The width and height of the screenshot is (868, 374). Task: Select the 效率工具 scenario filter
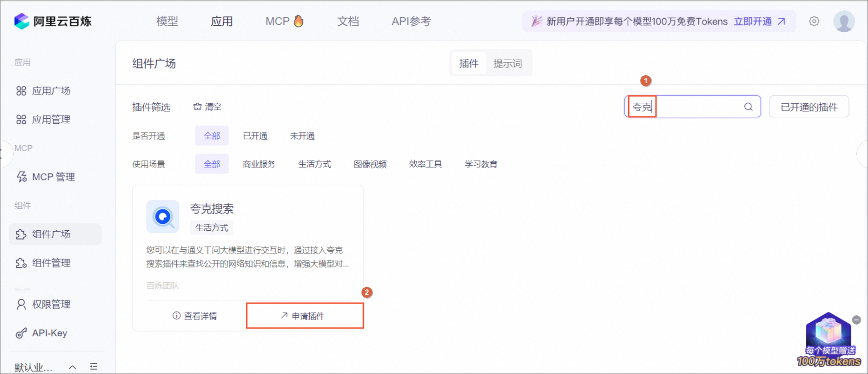click(x=425, y=164)
